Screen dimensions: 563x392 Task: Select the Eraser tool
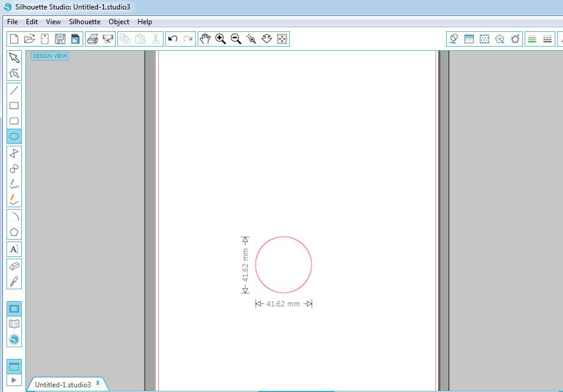coord(14,266)
